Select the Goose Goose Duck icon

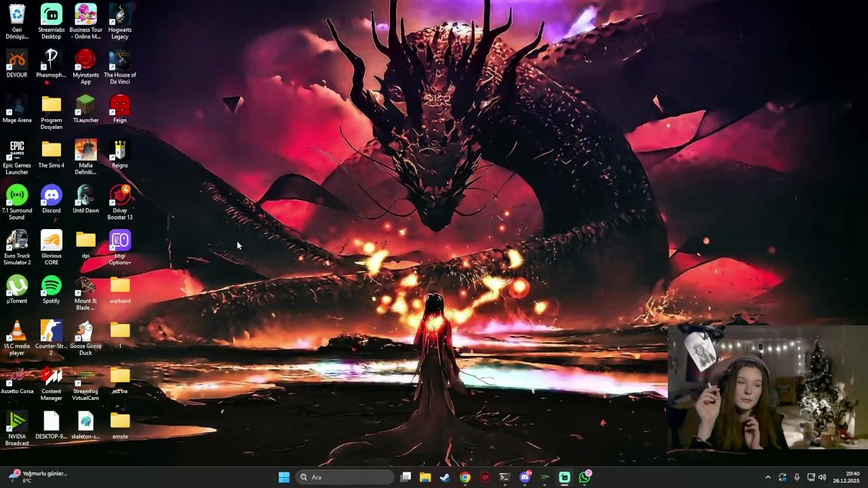tap(85, 338)
